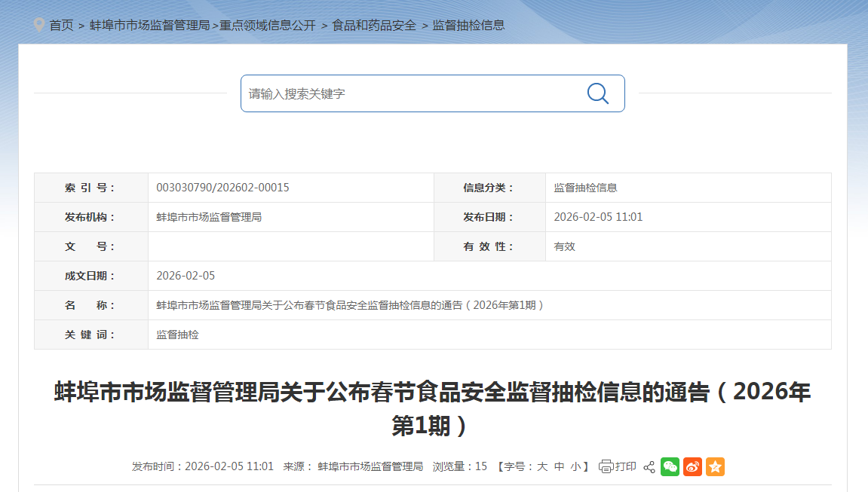This screenshot has height=492, width=868.
Task: Open the share network icon
Action: point(649,466)
